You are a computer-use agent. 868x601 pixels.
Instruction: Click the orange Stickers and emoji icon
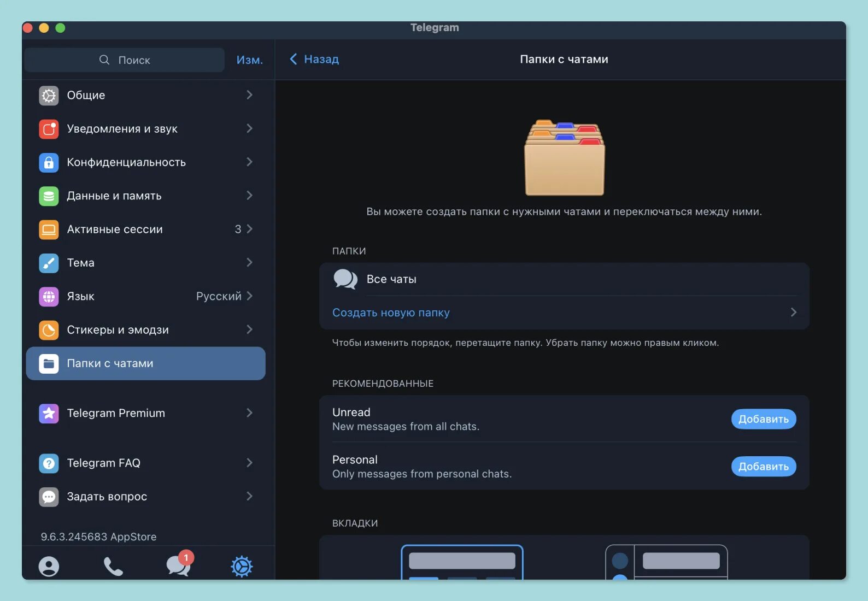(49, 330)
